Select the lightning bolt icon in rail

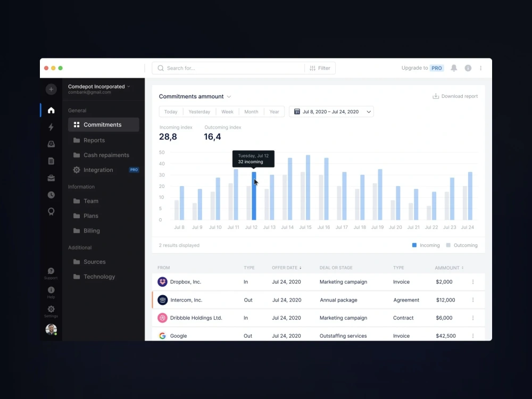click(x=51, y=127)
